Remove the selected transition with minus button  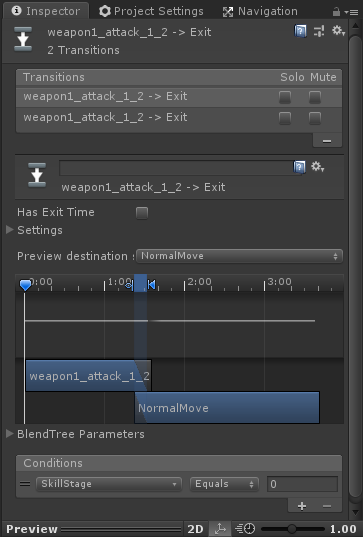[327, 141]
